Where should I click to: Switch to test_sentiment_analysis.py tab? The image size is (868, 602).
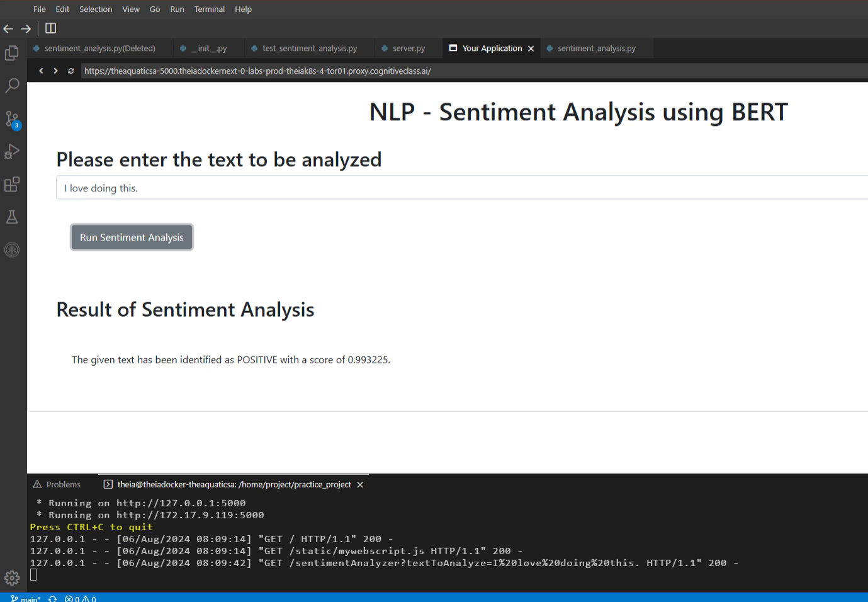point(309,48)
